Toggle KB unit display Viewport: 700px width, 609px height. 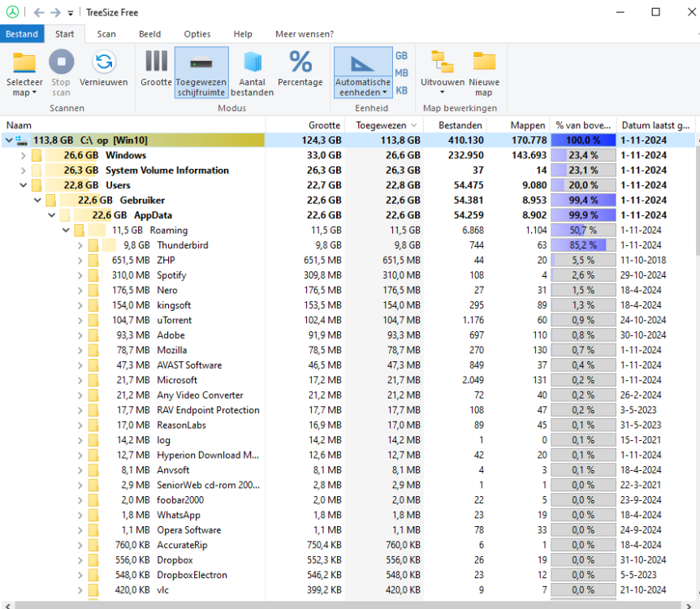pos(401,90)
